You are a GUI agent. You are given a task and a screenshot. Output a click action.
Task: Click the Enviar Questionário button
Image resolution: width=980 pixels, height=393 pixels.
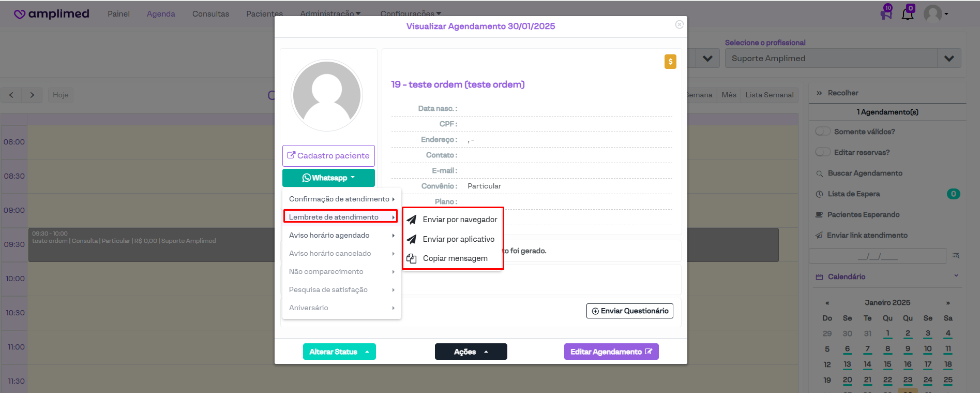coord(629,311)
